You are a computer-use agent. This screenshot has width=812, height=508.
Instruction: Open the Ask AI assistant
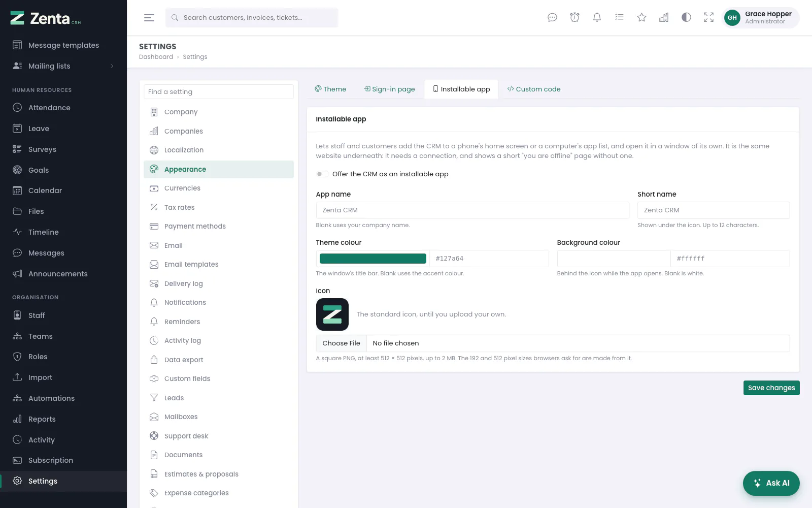pyautogui.click(x=771, y=483)
